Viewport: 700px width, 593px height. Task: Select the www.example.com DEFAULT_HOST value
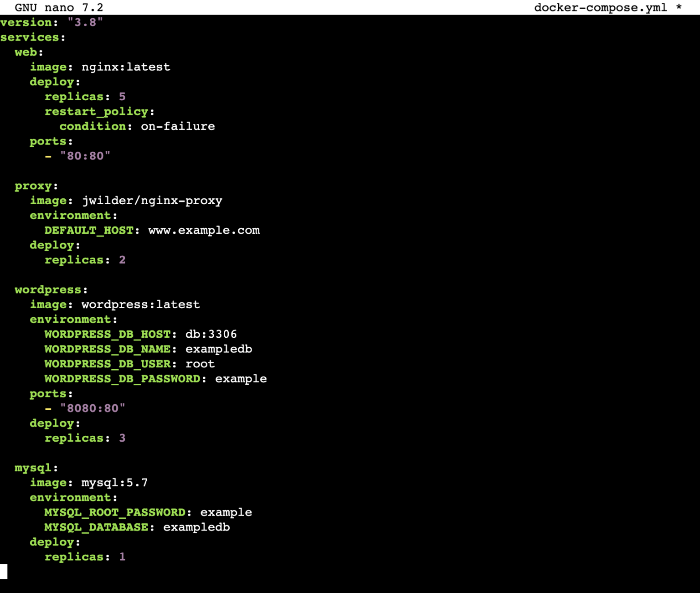tap(203, 230)
